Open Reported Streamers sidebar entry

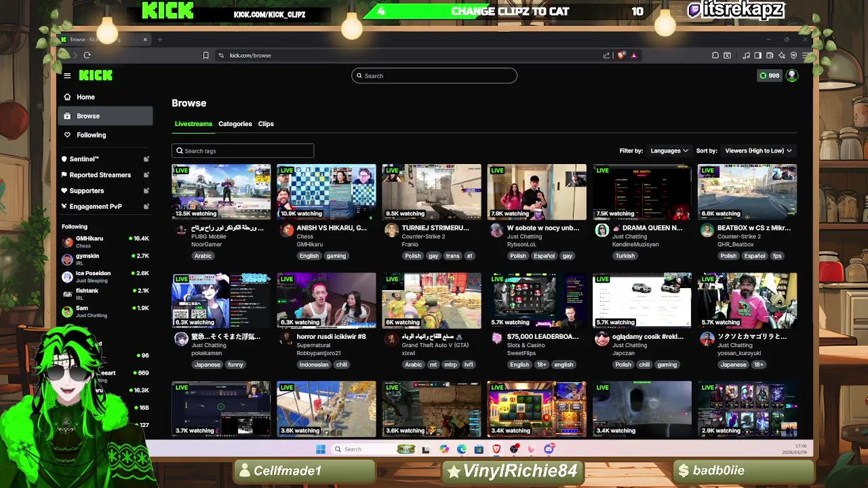(104, 175)
